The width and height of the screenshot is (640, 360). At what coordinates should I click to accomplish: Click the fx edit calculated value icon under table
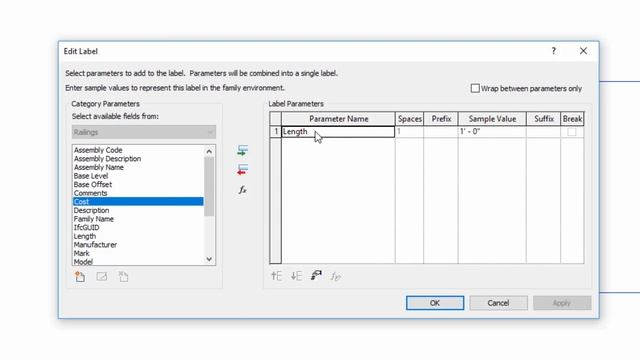336,276
